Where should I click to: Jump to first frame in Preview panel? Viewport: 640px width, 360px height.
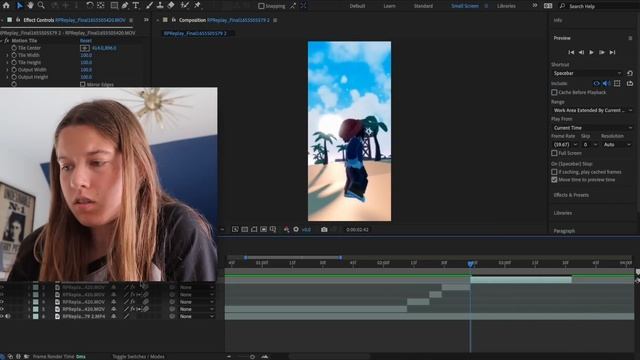pos(571,52)
